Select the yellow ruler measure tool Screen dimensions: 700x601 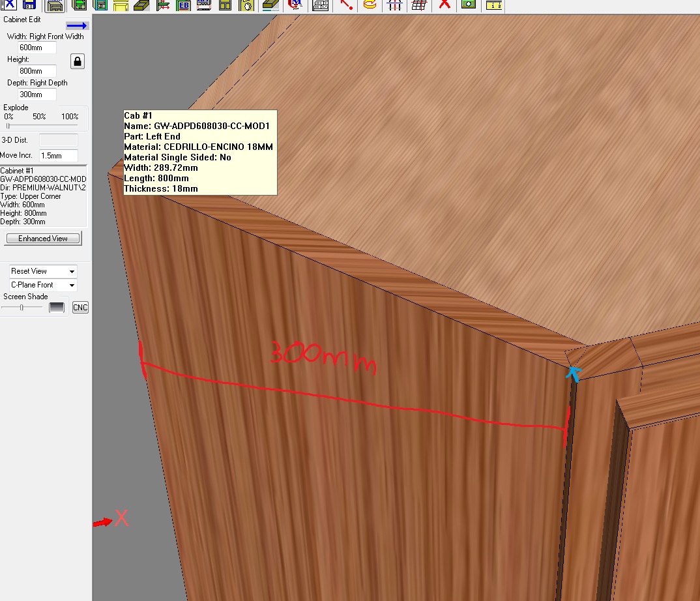(x=495, y=5)
